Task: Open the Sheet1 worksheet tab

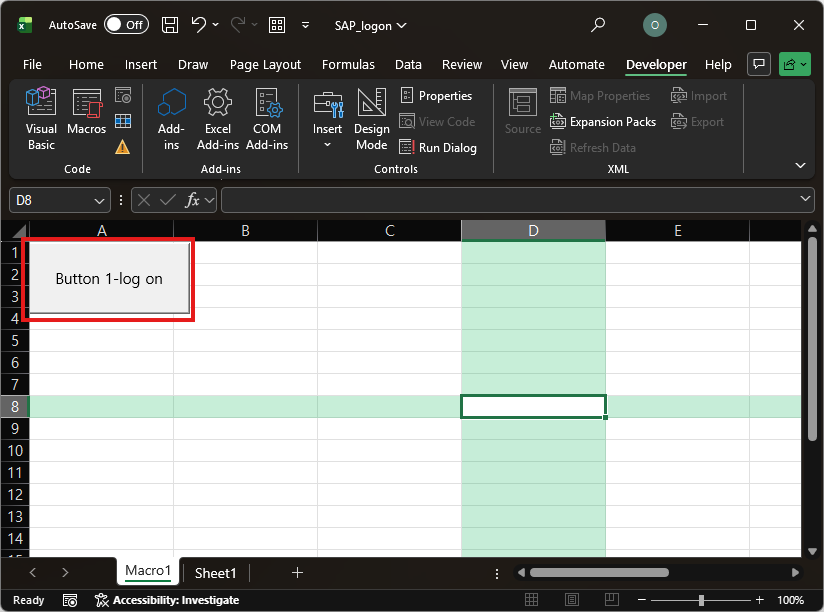Action: click(x=215, y=573)
